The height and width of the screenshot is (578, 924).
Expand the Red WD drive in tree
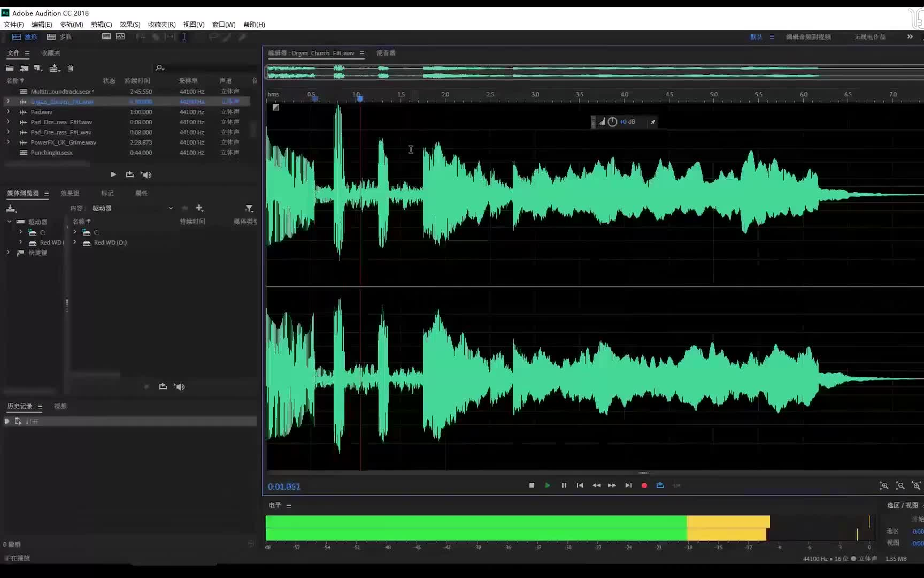[20, 242]
